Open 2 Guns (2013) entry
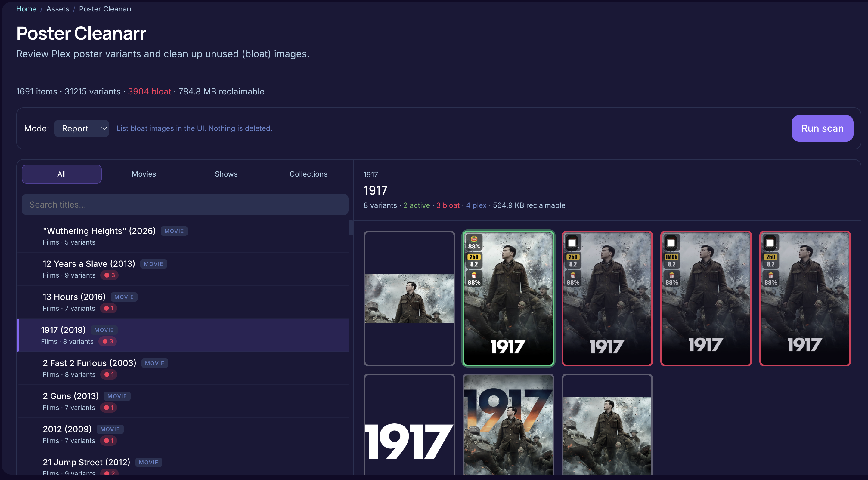 183,401
